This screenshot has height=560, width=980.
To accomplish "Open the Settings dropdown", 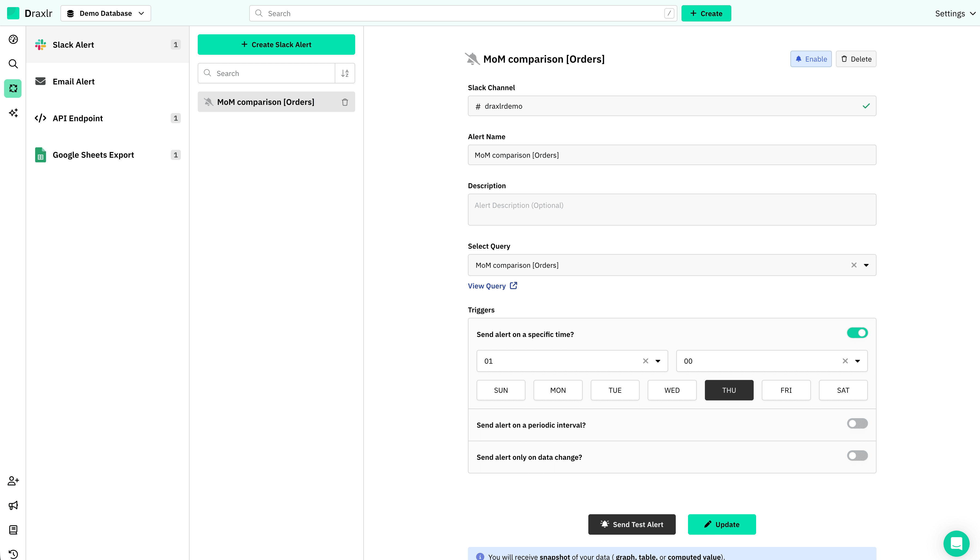I will (x=955, y=13).
